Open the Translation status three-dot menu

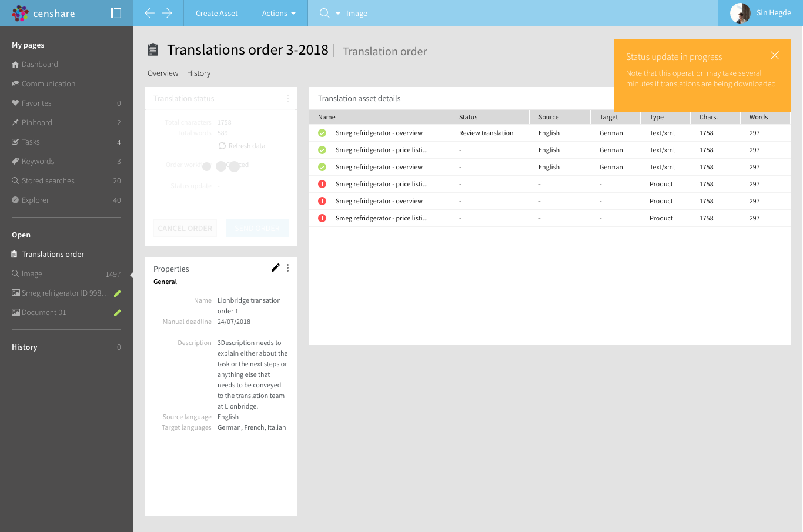[287, 98]
